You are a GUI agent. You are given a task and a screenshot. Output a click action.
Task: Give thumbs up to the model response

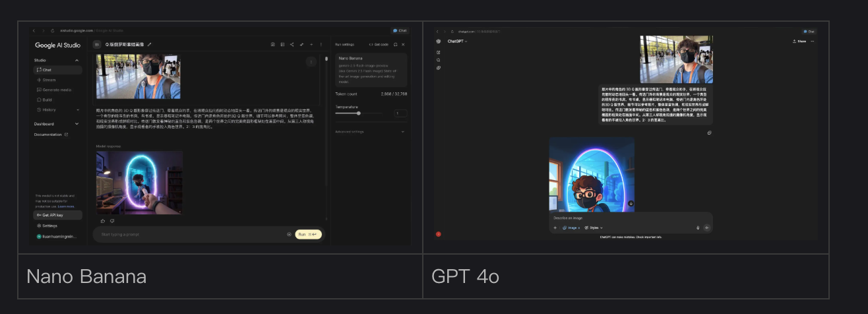pos(103,221)
